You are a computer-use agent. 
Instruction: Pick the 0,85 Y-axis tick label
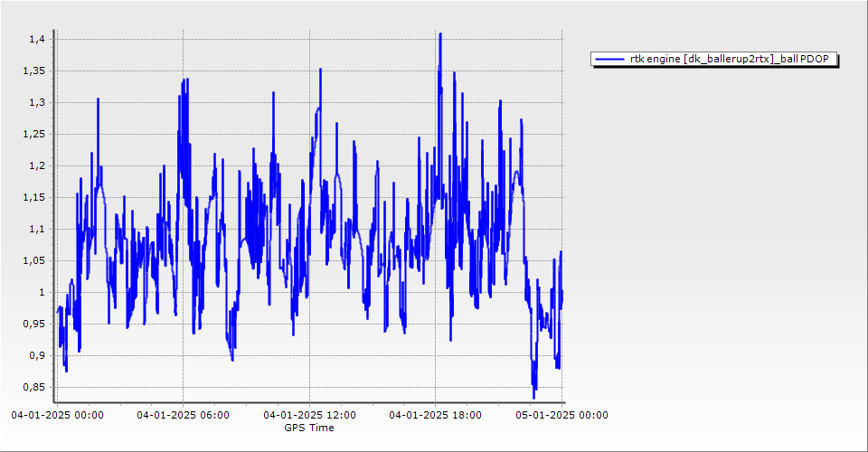click(x=33, y=387)
